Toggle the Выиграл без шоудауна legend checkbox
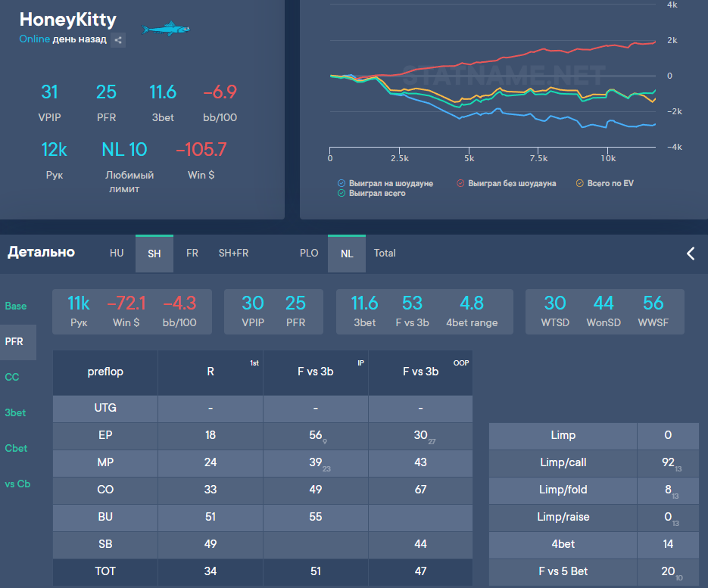The width and height of the screenshot is (708, 588). (460, 183)
